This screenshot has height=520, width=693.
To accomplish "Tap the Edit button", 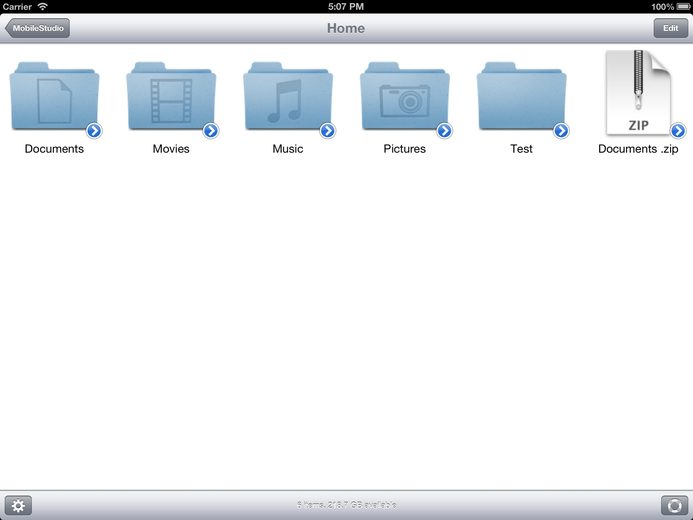I will (670, 28).
